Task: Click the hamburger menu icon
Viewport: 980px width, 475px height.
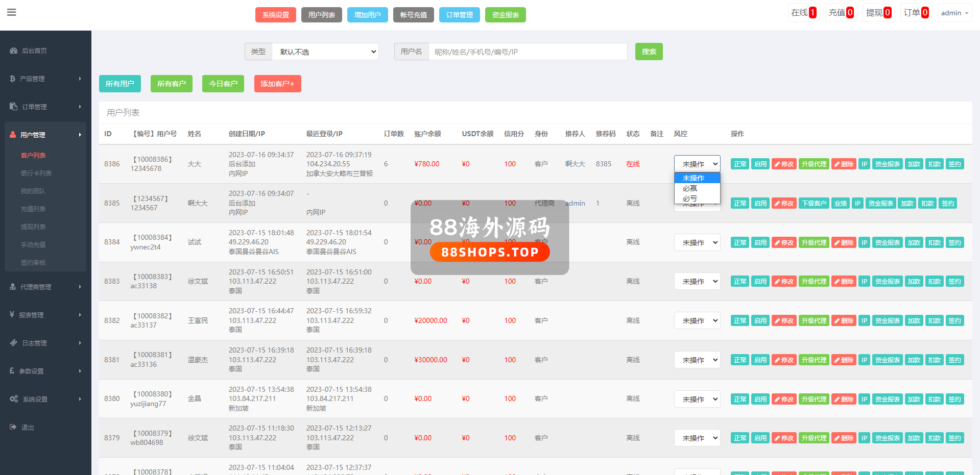Action: (x=11, y=12)
